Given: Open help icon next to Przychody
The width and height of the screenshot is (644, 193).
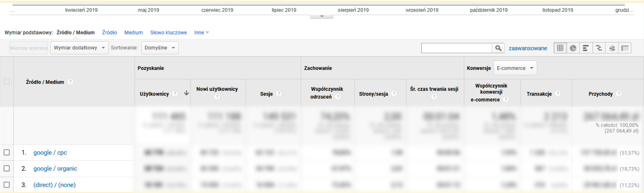Looking at the screenshot, I should coord(618,94).
